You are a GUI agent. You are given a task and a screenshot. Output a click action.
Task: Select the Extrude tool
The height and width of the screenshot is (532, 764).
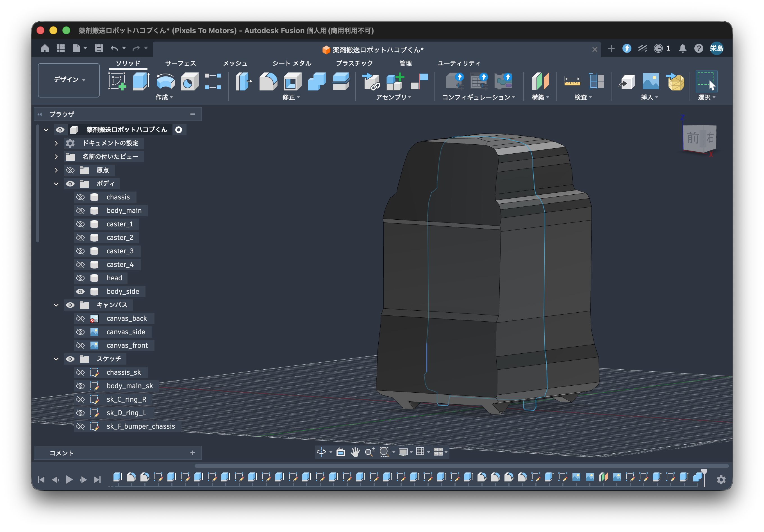(x=141, y=81)
